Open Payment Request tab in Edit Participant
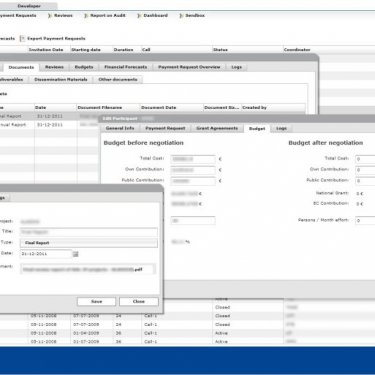The width and height of the screenshot is (375, 375). click(x=165, y=128)
